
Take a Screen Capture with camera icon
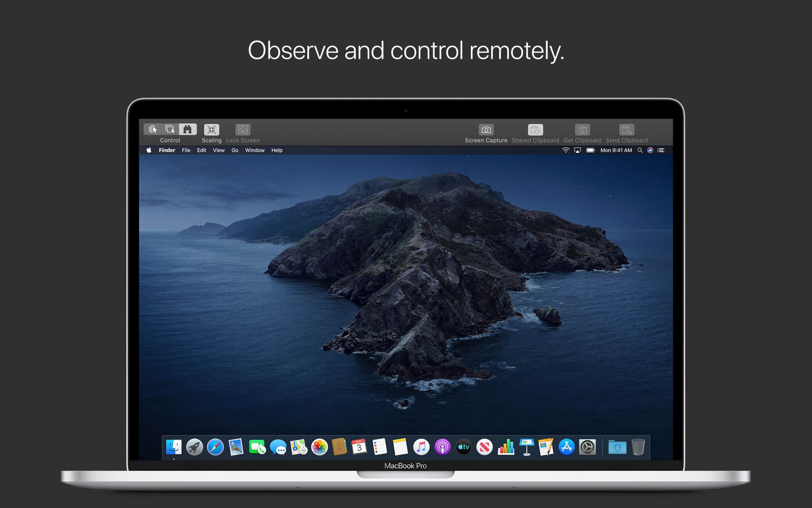(x=486, y=130)
